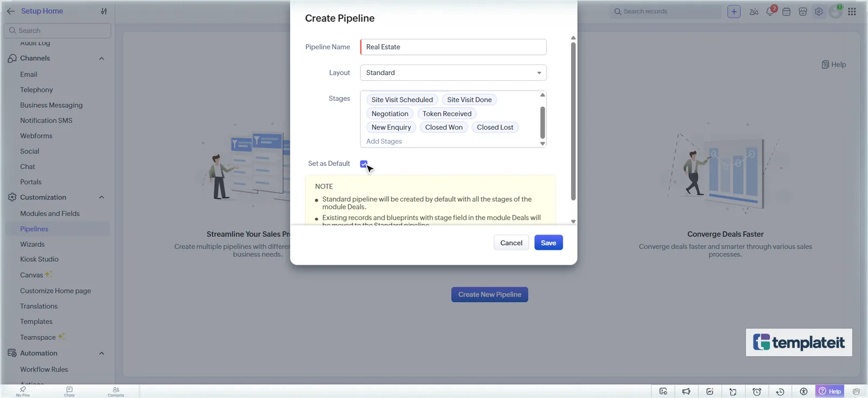Click the Save button
Viewport: 868px width, 398px height.
(x=548, y=243)
